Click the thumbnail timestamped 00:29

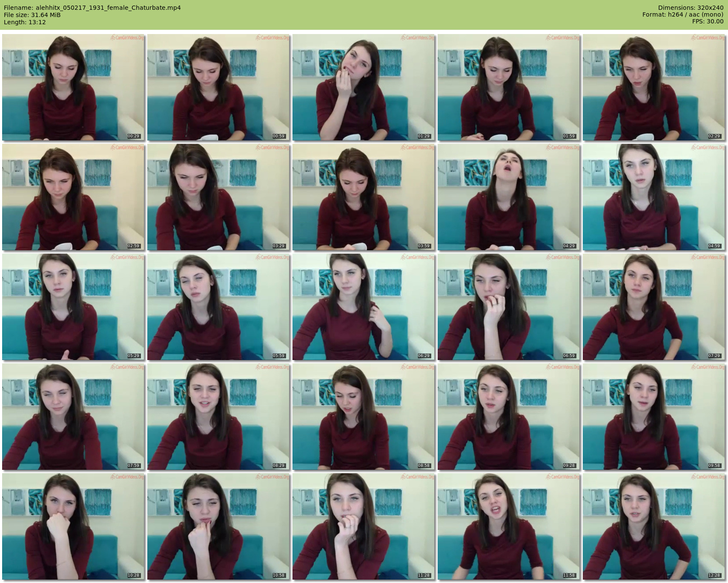pos(73,87)
